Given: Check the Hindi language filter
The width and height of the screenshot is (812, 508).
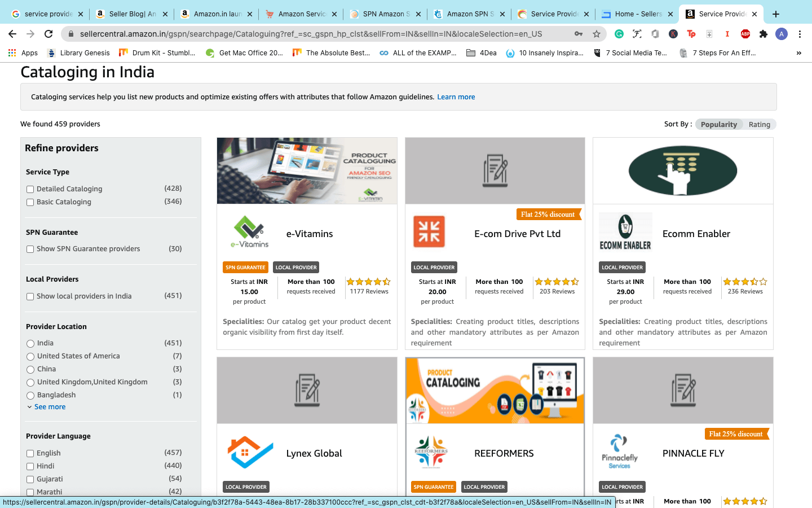Looking at the screenshot, I should click(30, 466).
